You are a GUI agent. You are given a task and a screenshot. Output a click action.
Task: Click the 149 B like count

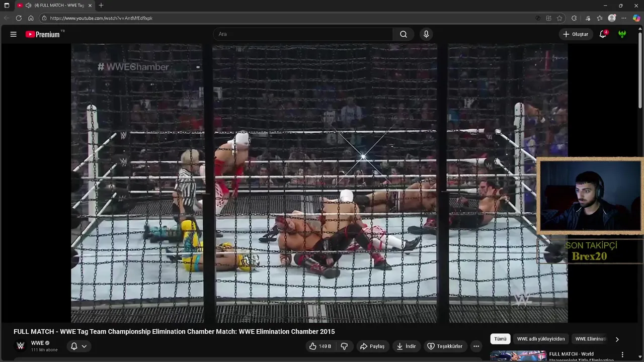(325, 346)
